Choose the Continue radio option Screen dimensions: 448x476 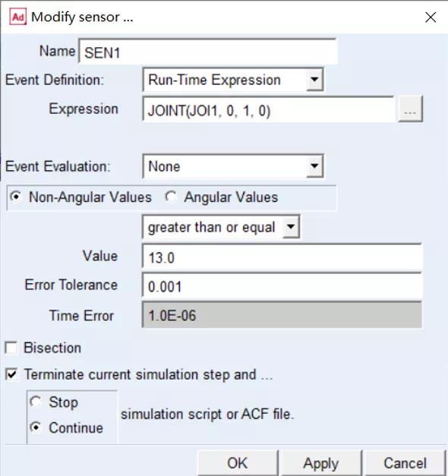click(36, 427)
